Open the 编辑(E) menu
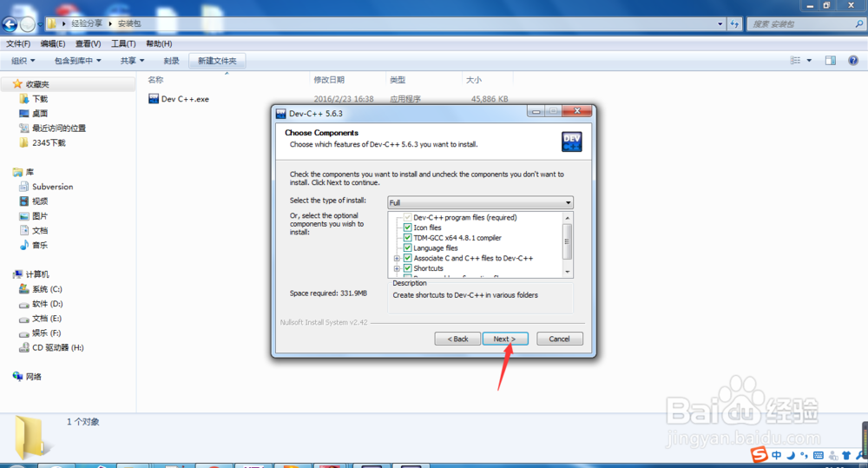The width and height of the screenshot is (868, 468). (53, 43)
